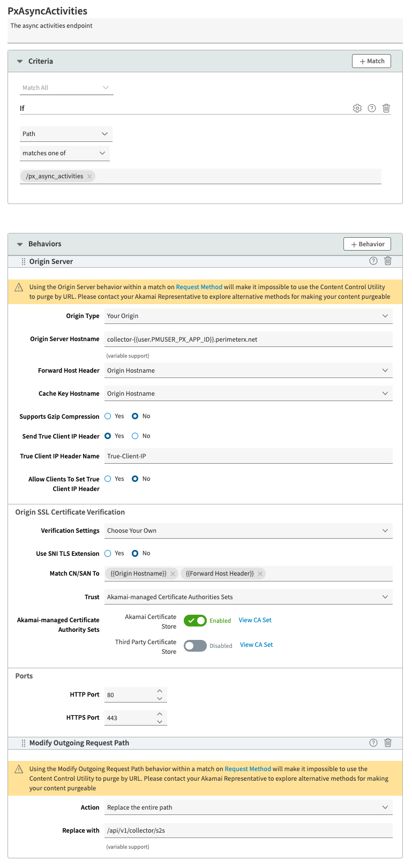
Task: Open View CA Set for Akamai store
Action: [x=255, y=620]
